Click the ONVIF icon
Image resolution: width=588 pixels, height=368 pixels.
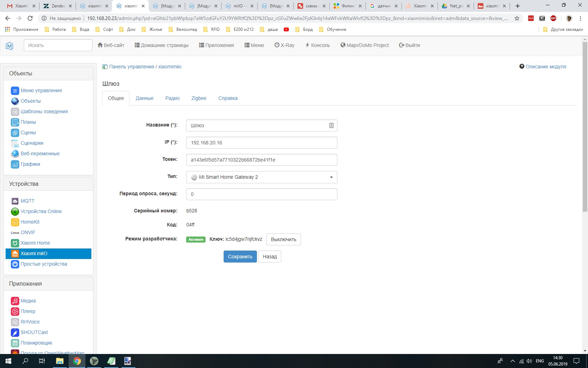pyautogui.click(x=15, y=233)
